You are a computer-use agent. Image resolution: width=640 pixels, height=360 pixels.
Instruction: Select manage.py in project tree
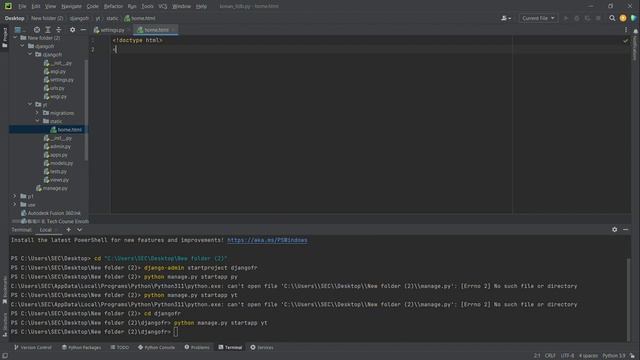coord(52,188)
